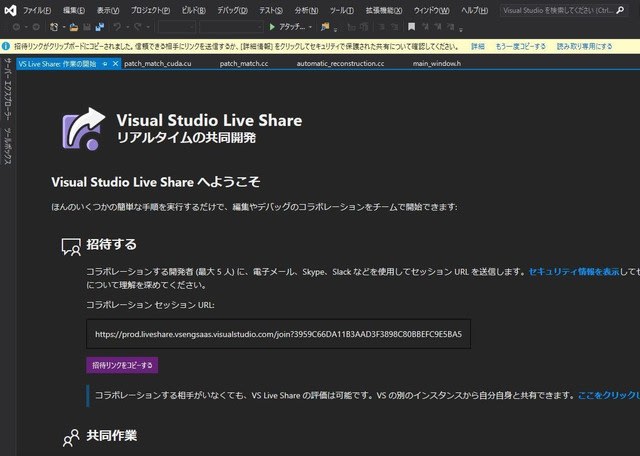Open the 分析(N) menu

click(306, 11)
